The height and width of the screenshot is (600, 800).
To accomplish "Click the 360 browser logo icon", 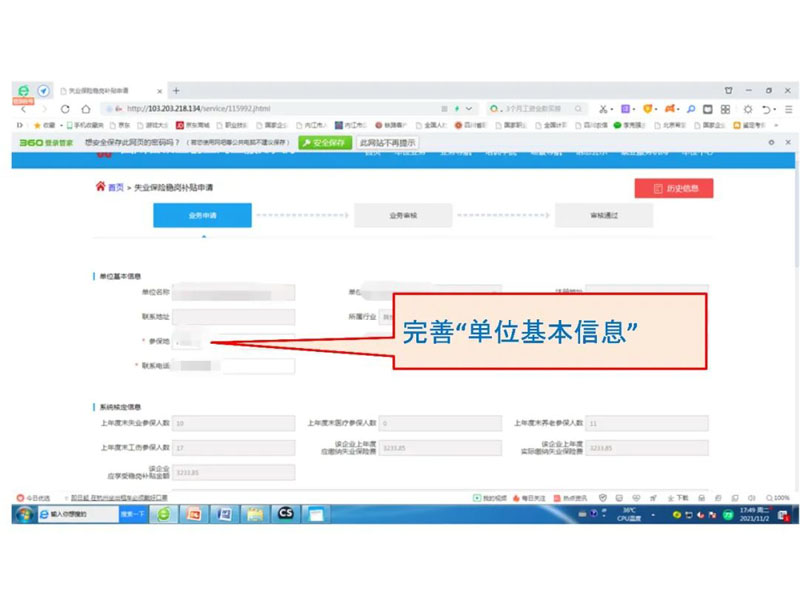I will pyautogui.click(x=23, y=91).
